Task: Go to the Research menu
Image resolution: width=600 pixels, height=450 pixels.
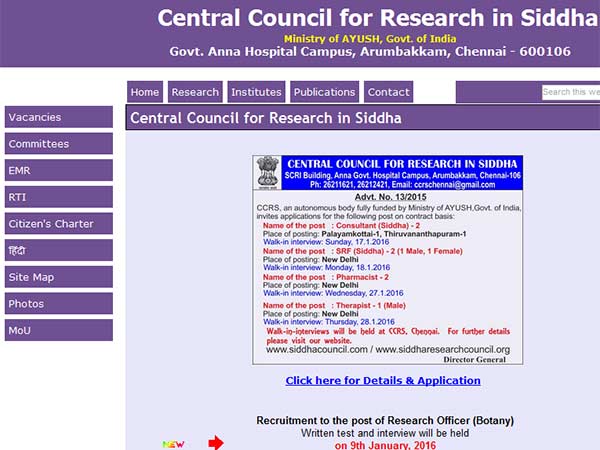Action: tap(195, 92)
